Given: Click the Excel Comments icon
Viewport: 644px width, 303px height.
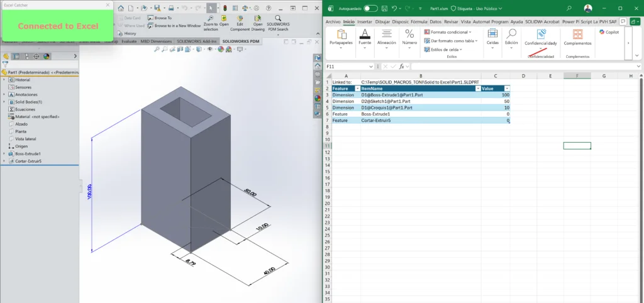Looking at the screenshot, I should pos(623,21).
